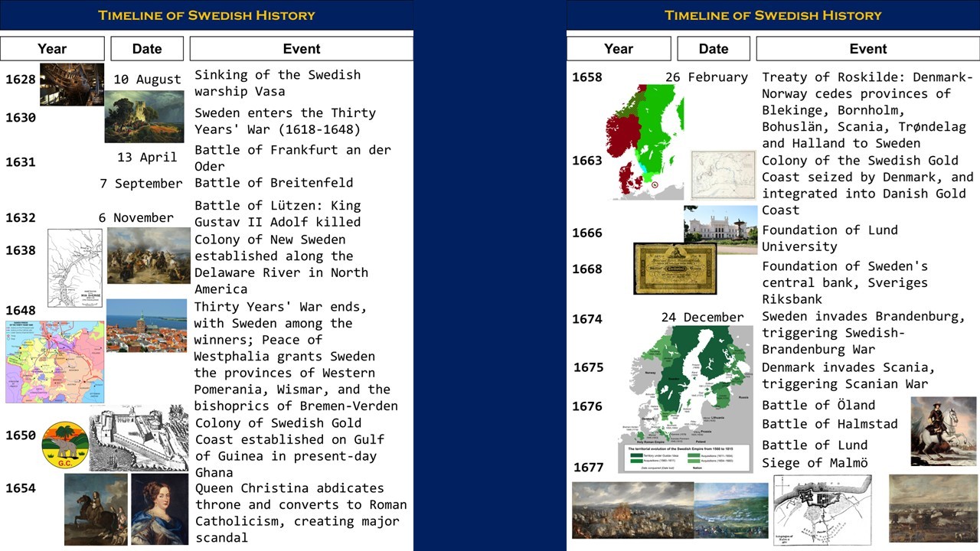Click the Thirty Years' War colored map

coord(54,362)
